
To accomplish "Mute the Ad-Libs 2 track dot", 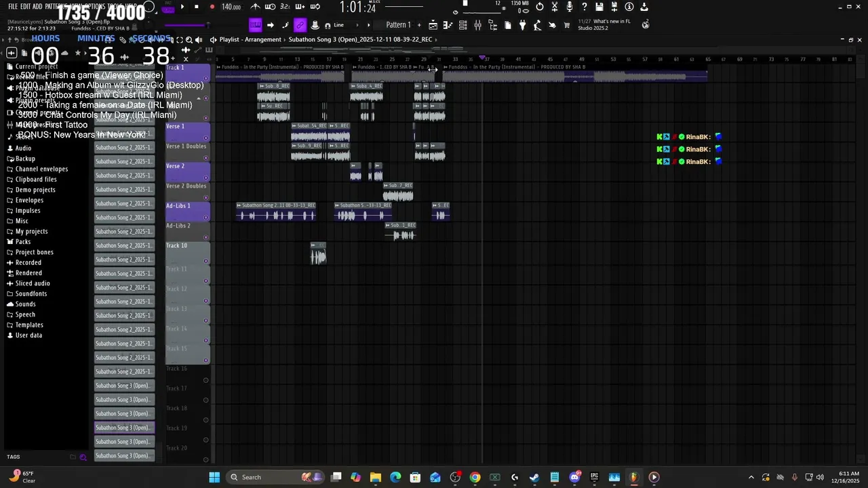I will 205,237.
